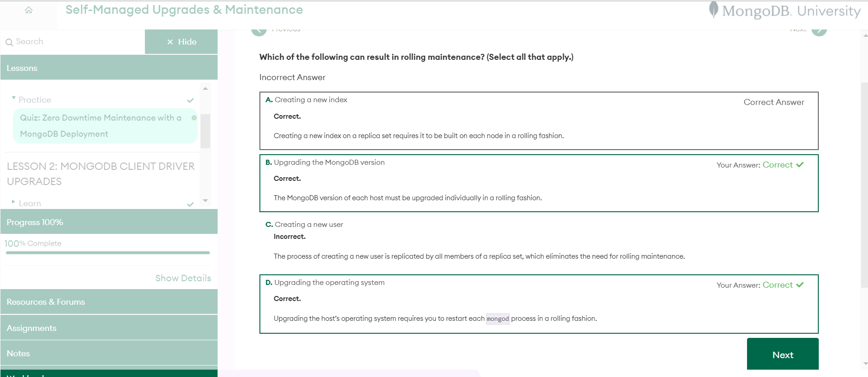Select answer option D, Upgrading the operating system

point(329,283)
